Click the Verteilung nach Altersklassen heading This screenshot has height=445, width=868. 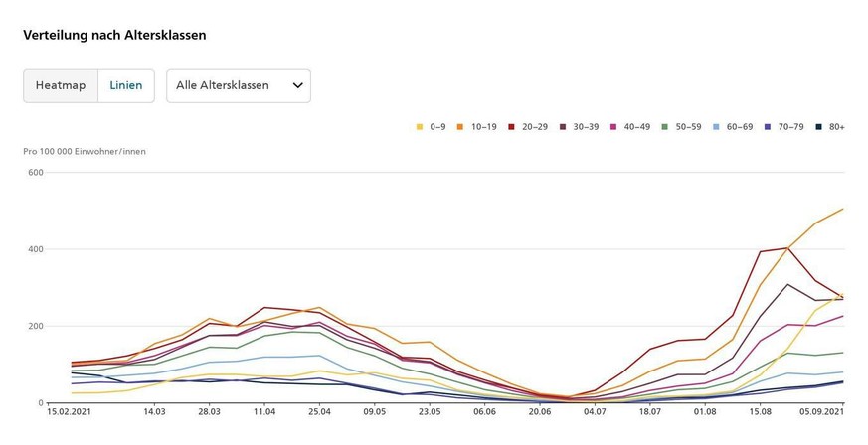(x=114, y=35)
